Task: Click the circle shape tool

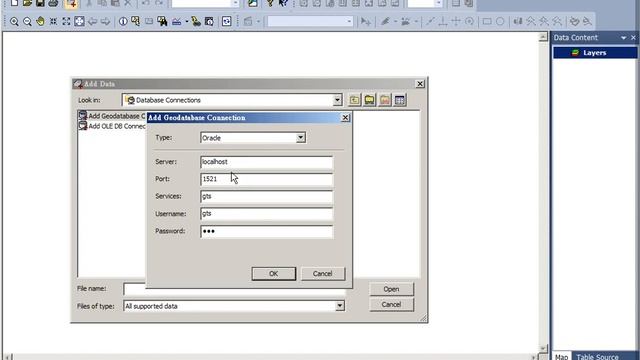Action: tap(500, 21)
